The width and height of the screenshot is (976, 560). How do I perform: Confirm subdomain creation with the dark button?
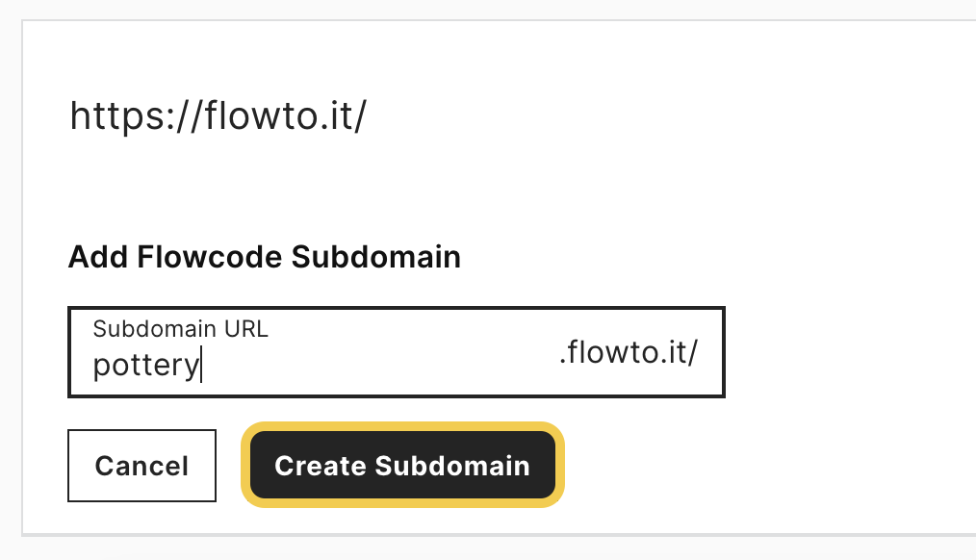[x=402, y=466]
